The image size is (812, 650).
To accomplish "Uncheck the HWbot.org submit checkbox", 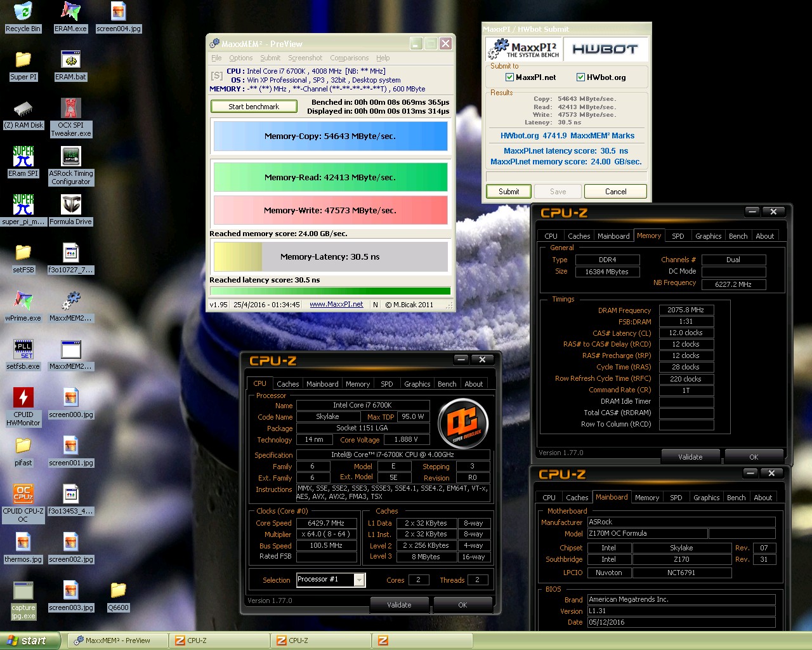I will [x=580, y=77].
